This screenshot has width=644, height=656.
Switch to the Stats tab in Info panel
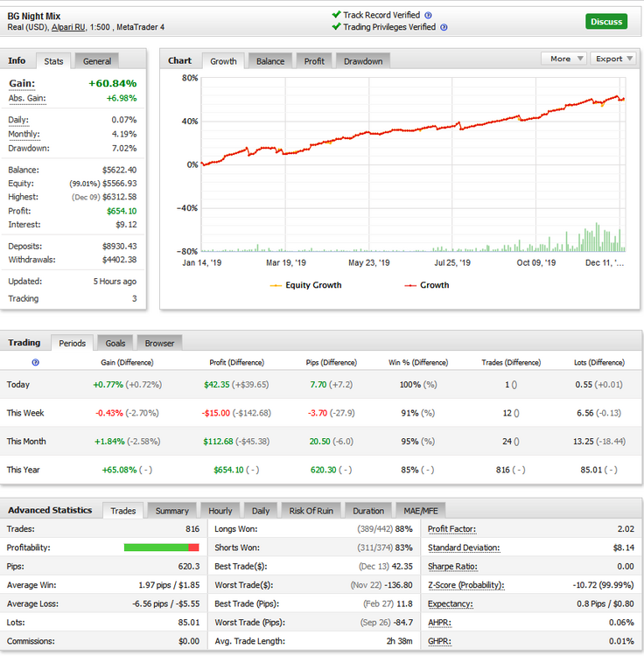coord(53,61)
